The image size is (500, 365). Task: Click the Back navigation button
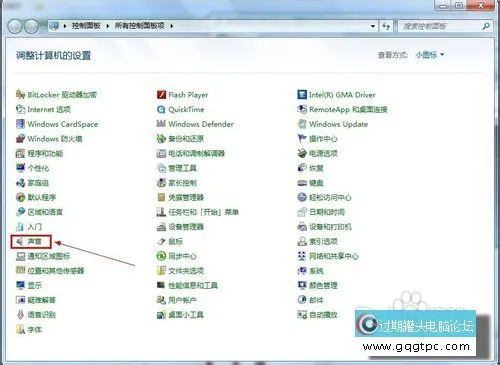point(15,26)
